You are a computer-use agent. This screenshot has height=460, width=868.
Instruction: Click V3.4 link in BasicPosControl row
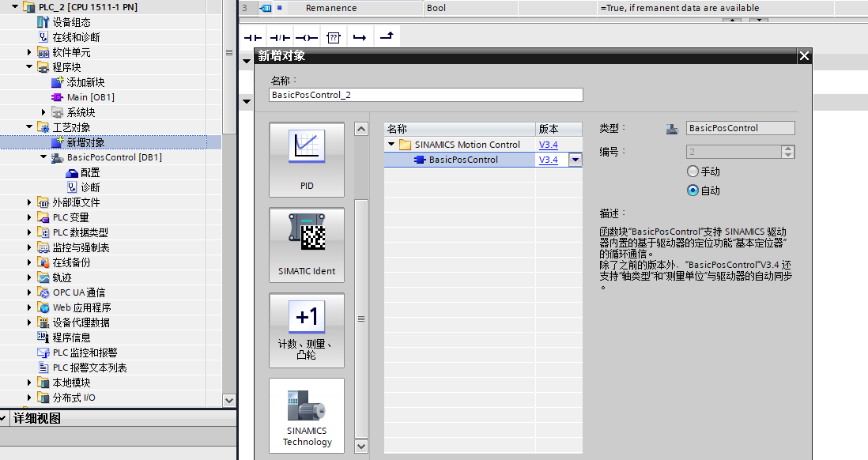[x=548, y=160]
